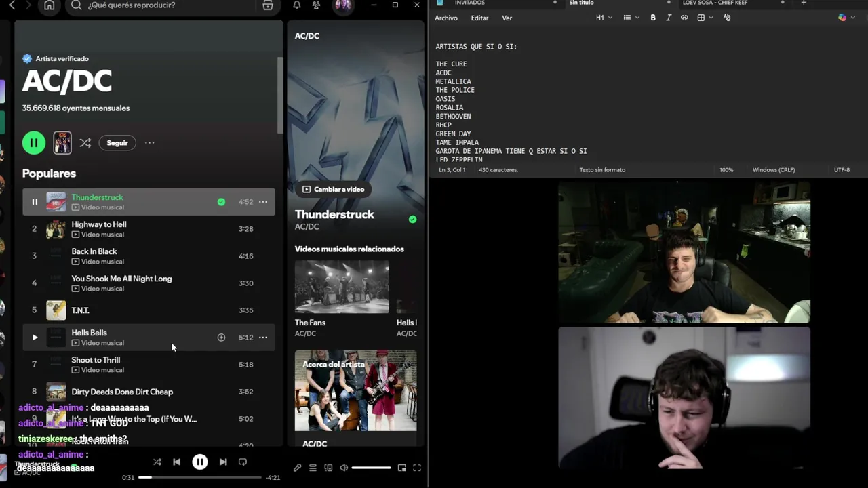Click Spotify main view scrollbar

280,95
